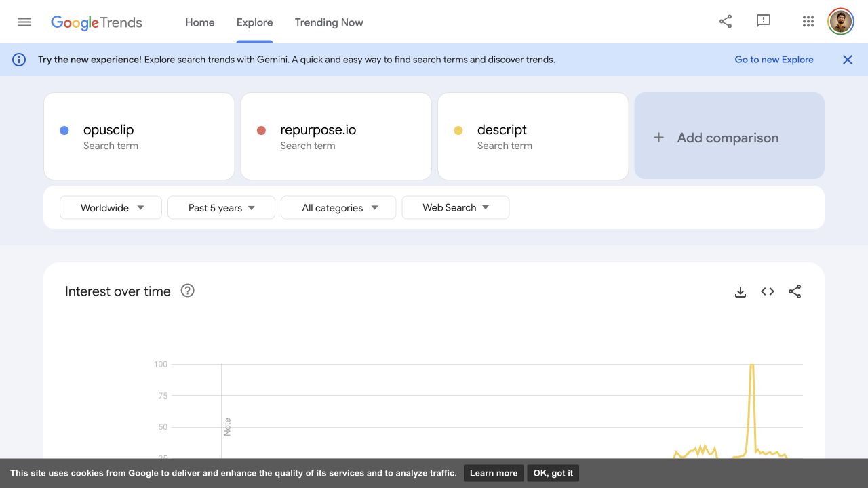Click the blue opusclip color dot
868x488 pixels.
click(x=64, y=130)
